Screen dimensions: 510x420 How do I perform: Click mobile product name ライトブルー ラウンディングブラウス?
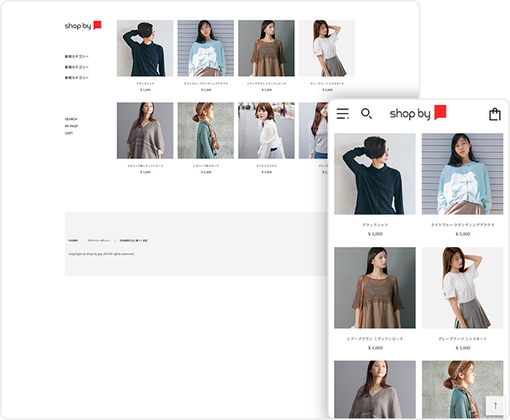point(462,224)
